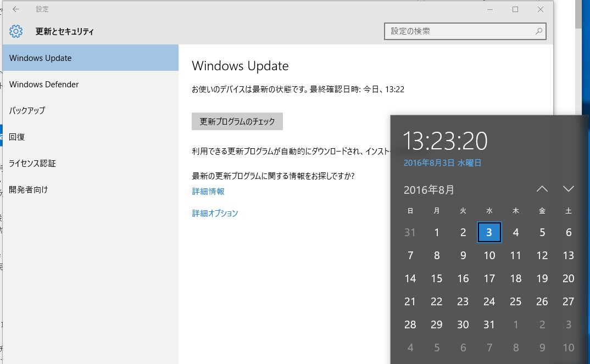The height and width of the screenshot is (364, 590).
Task: Open the 開発者向け section
Action: coord(90,189)
